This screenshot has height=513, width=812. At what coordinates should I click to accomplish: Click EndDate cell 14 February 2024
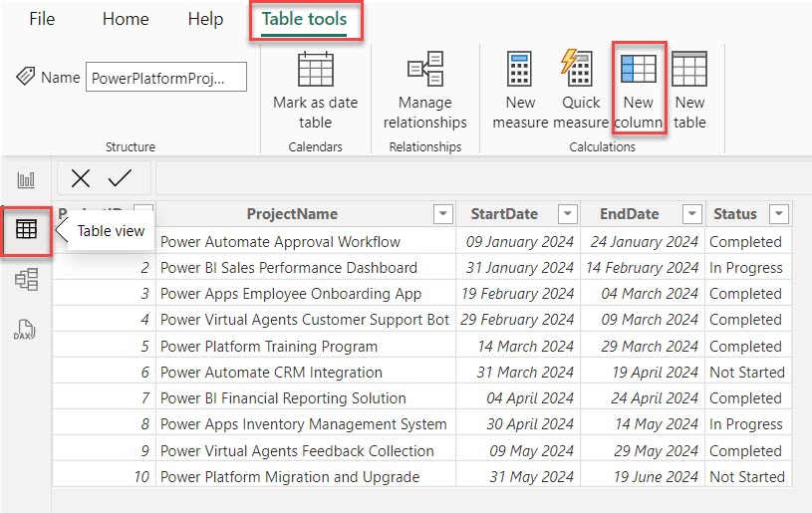click(643, 267)
